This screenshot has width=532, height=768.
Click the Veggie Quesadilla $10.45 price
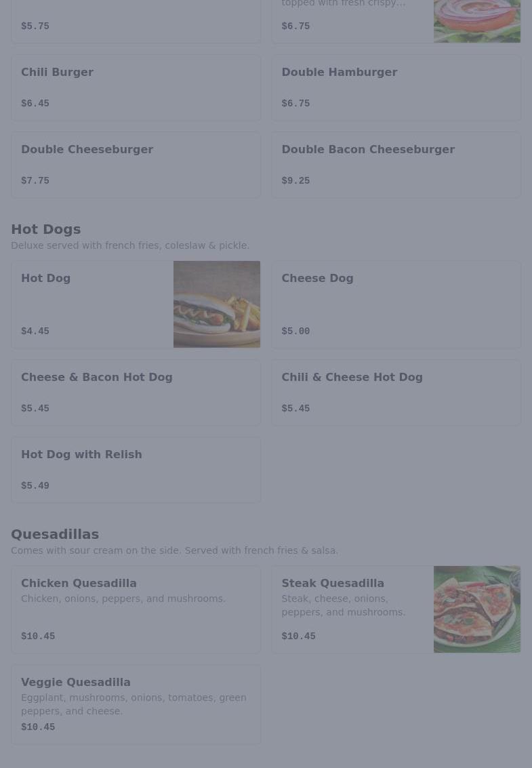point(38,727)
